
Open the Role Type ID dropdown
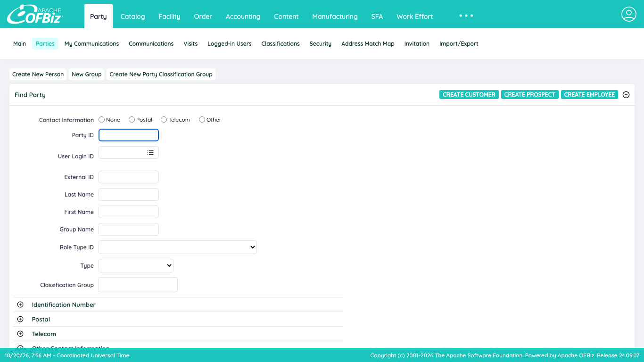[178, 247]
